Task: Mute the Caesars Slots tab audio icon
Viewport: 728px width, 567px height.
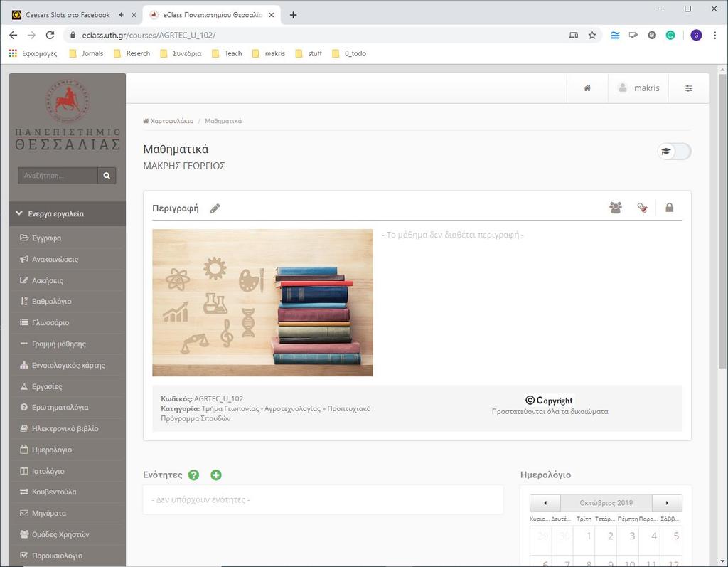Action: pyautogui.click(x=122, y=15)
